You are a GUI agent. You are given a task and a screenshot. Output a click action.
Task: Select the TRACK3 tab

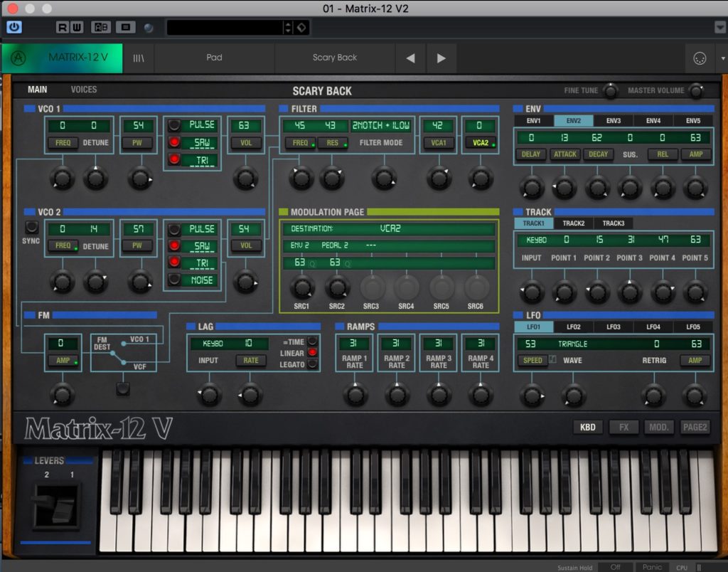(x=614, y=223)
